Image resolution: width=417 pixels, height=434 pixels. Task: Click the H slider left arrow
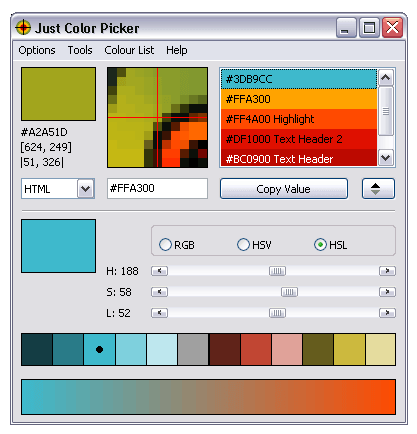pos(159,271)
